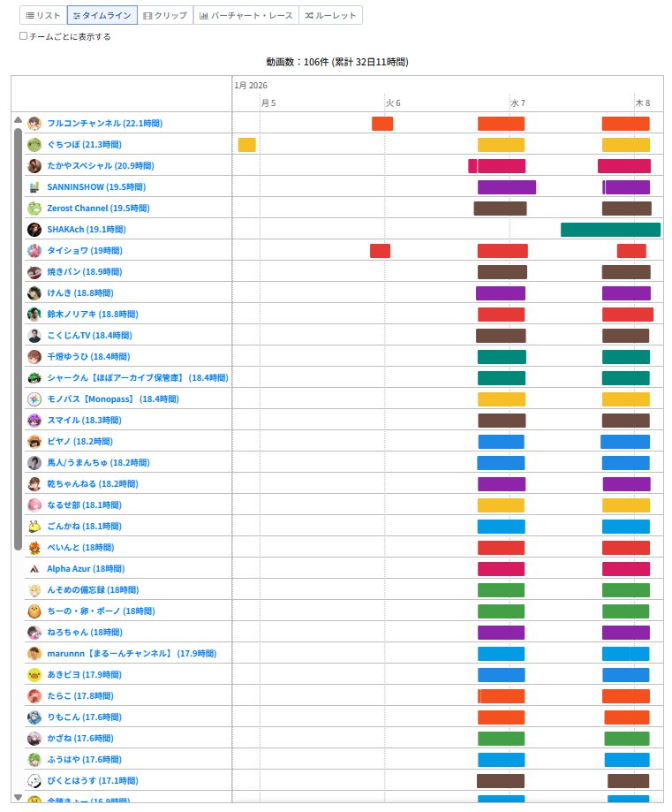Click the モノパス Monopass avatar icon
This screenshot has width=672, height=812.
pyautogui.click(x=34, y=399)
